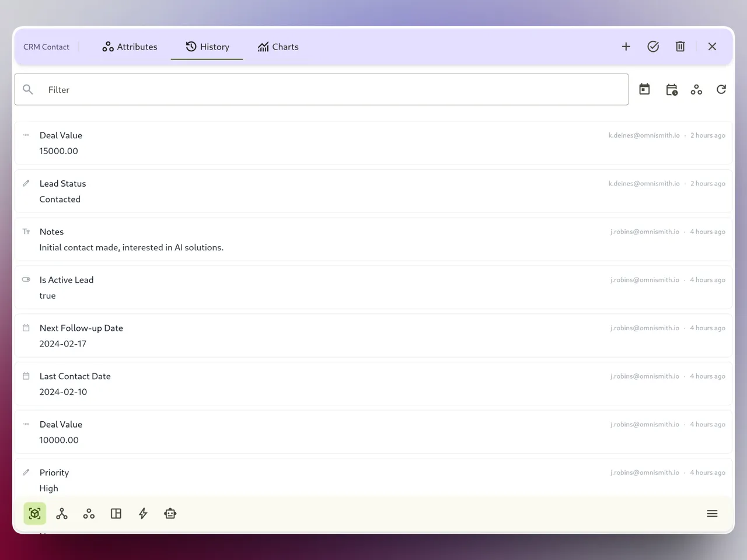
Task: Click inside the Filter search field
Action: click(x=233, y=89)
